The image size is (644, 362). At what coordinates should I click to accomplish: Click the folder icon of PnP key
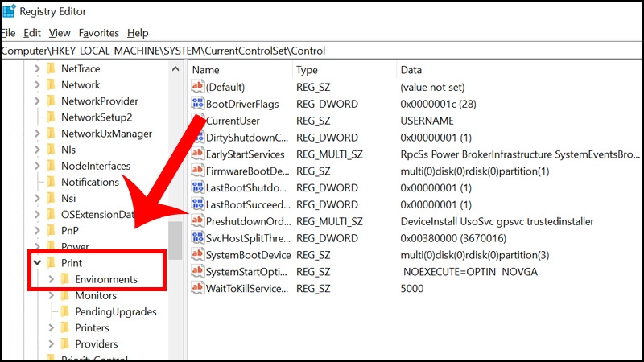coord(51,230)
